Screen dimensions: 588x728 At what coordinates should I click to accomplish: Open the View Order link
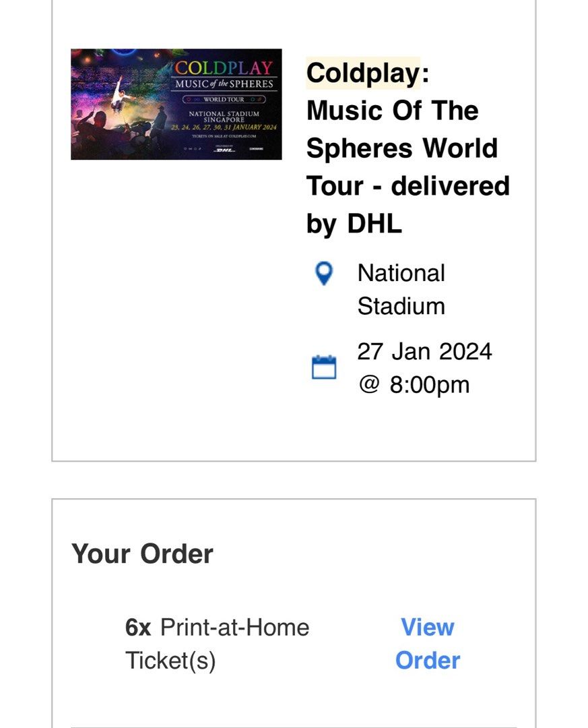[x=429, y=644]
